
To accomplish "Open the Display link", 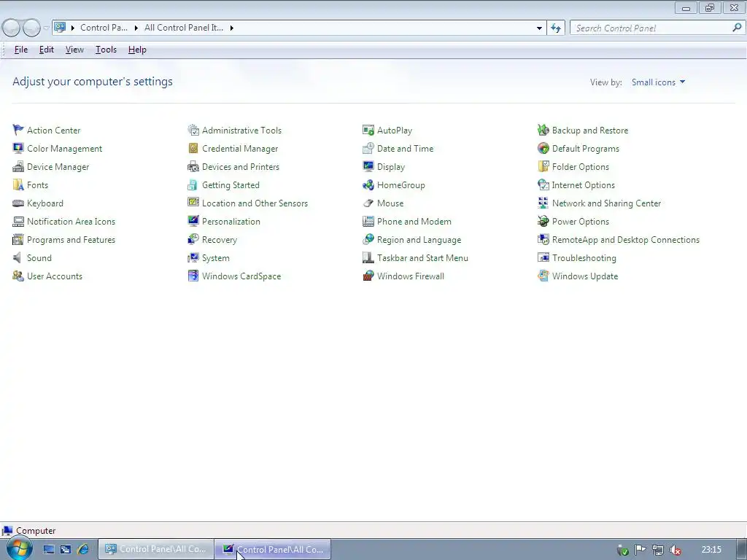I will point(391,167).
